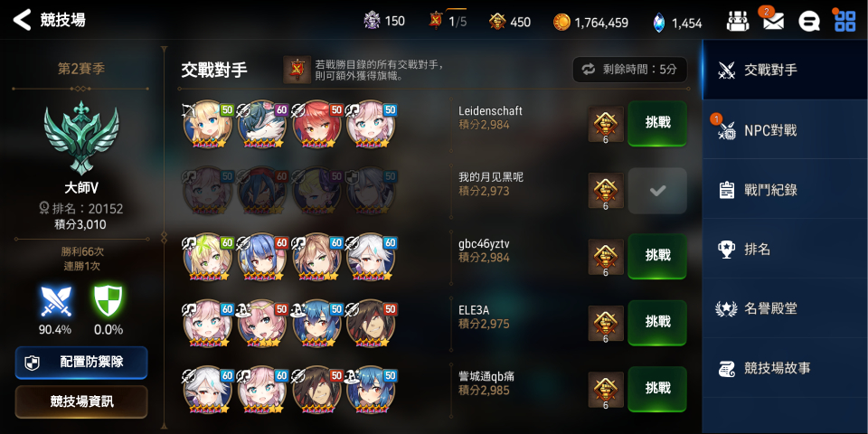Open the four-square main menu icon
This screenshot has height=434, width=868.
coord(844,21)
